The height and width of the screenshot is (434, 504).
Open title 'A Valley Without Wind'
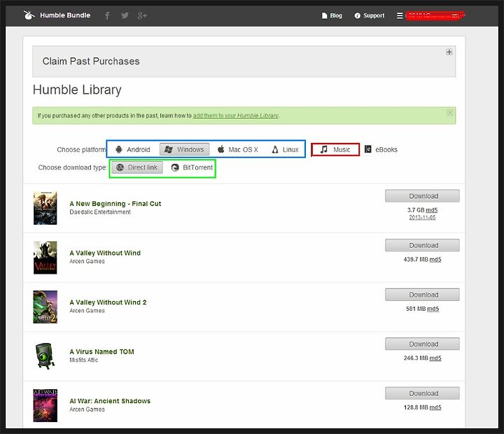point(105,253)
